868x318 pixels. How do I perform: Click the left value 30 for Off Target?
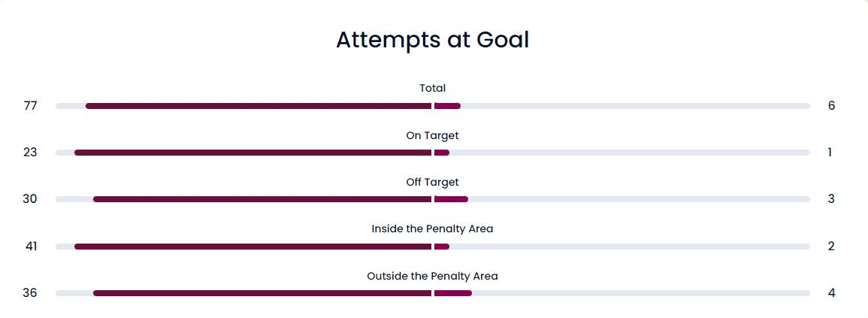(x=30, y=199)
